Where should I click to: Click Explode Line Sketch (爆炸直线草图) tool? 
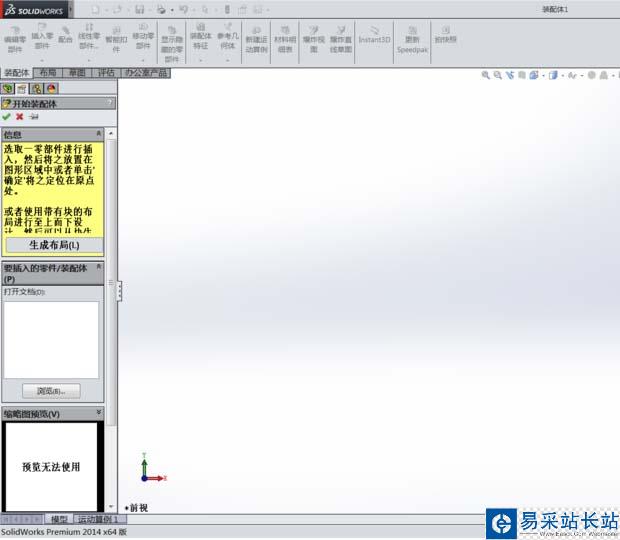point(341,40)
